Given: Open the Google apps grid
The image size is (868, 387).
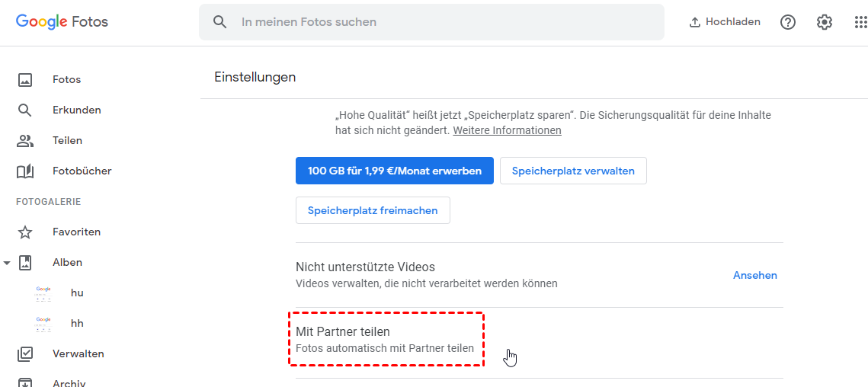Looking at the screenshot, I should pos(860,22).
